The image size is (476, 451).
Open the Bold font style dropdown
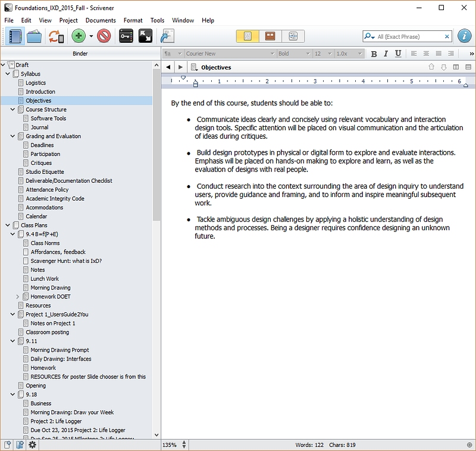(294, 54)
